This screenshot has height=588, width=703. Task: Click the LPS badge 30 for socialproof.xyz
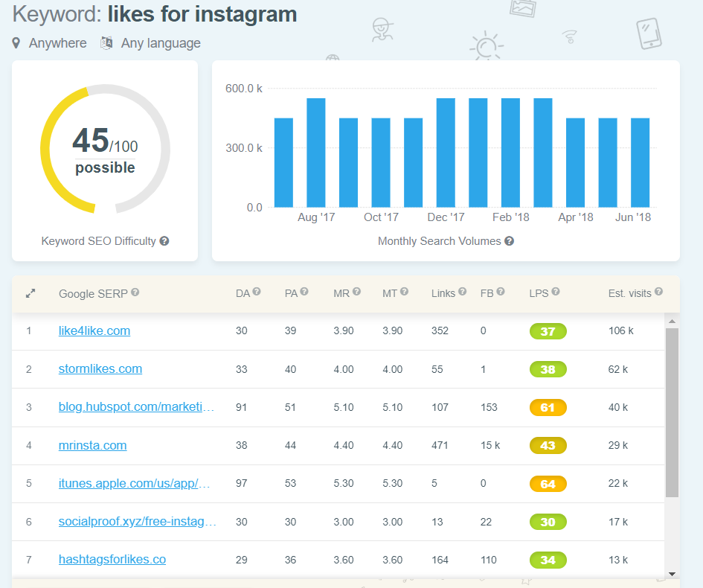(548, 522)
